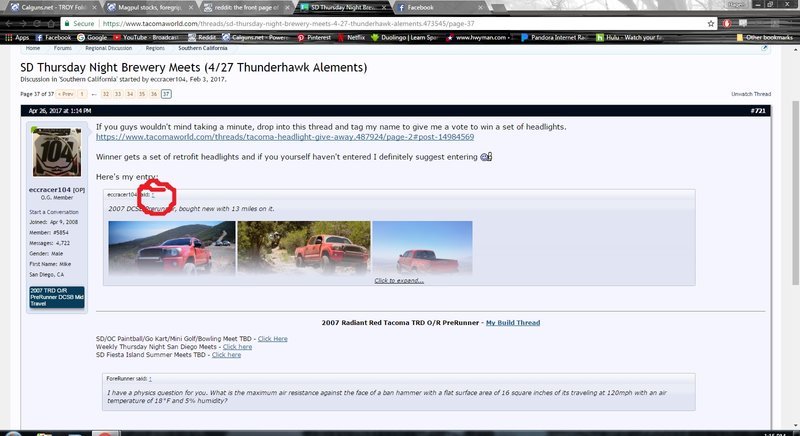Screen dimensions: 800x436
Task: Click Start a Conversation
Action: click(x=54, y=212)
